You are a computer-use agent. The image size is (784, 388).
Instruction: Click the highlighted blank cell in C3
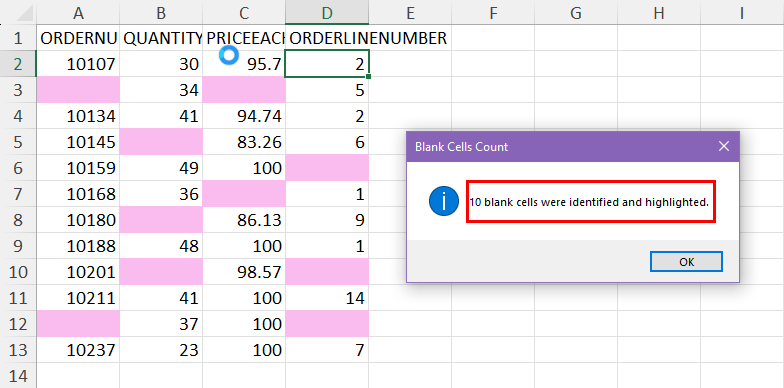point(244,90)
